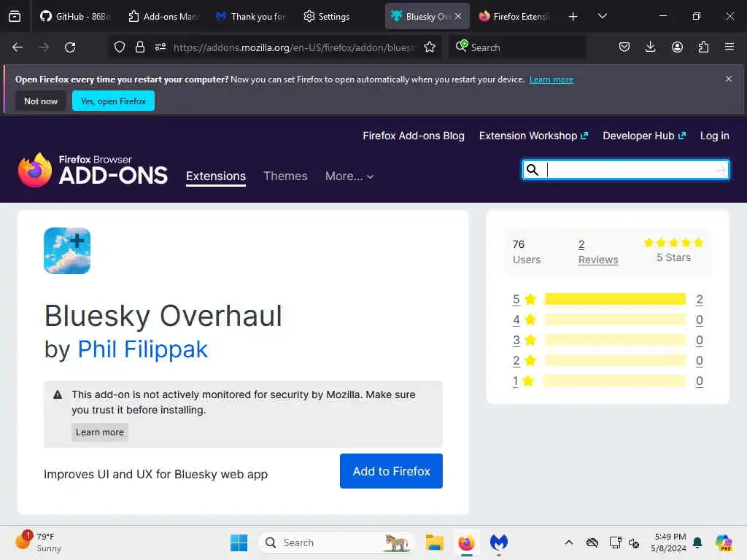Screen dimensions: 747x560
Task: Open the Firefox application hamburger menu
Action: coord(729,47)
